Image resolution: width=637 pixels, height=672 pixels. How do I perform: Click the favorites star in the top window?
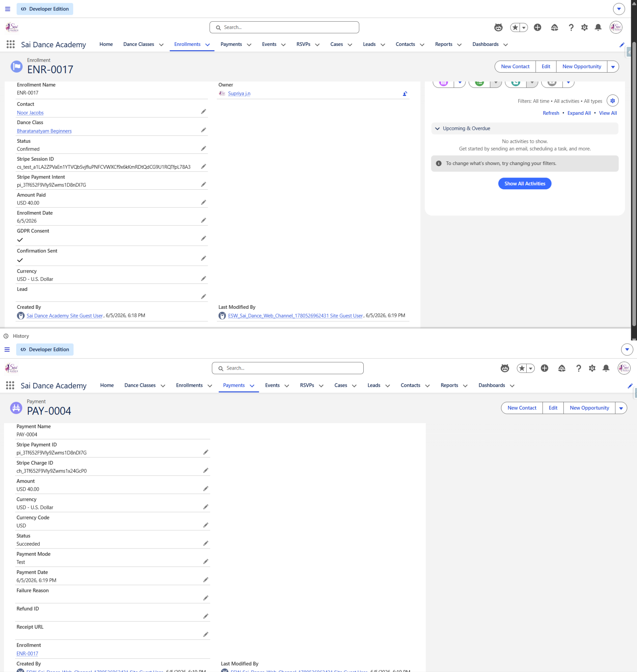(x=515, y=28)
